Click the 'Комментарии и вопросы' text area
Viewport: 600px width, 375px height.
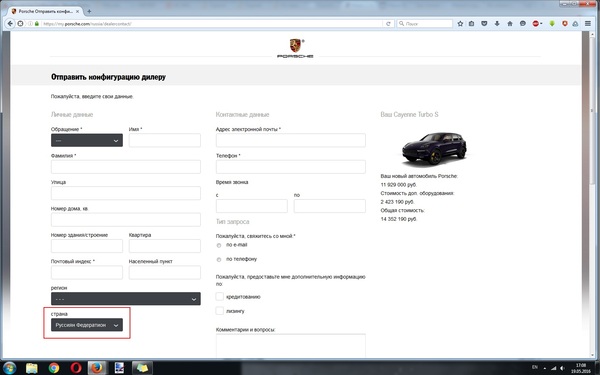290,346
